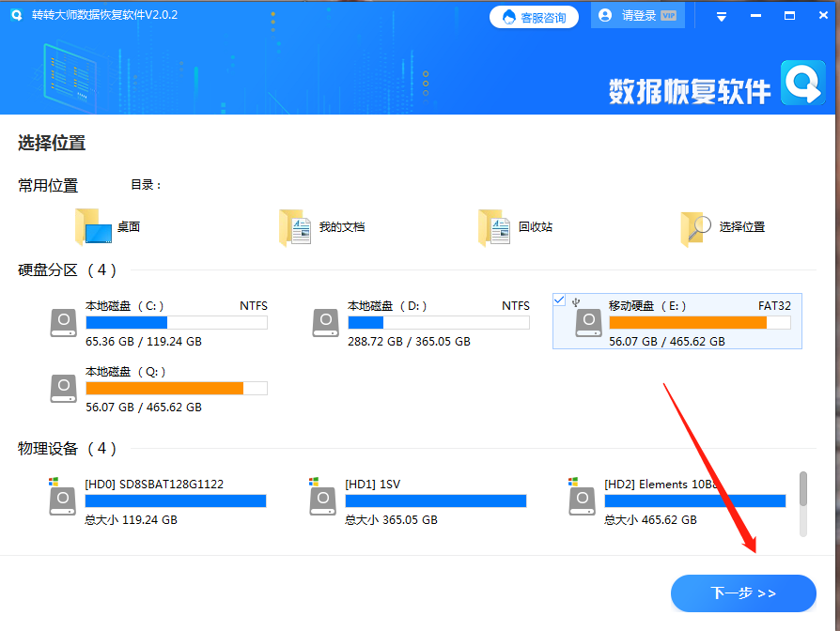Image resolution: width=840 pixels, height=631 pixels.
Task: Select physical device [HD0] SD8SBAT128G1122 icon
Action: pos(62,500)
